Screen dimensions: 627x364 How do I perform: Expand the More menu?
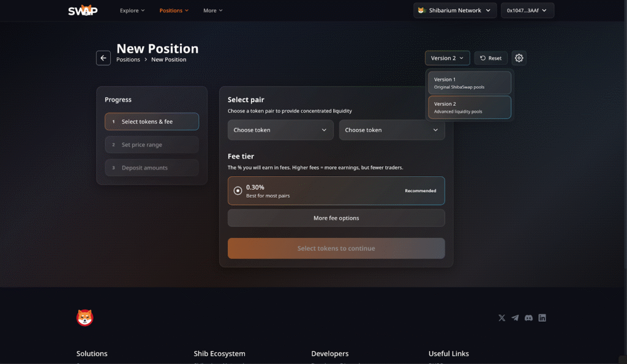click(212, 10)
